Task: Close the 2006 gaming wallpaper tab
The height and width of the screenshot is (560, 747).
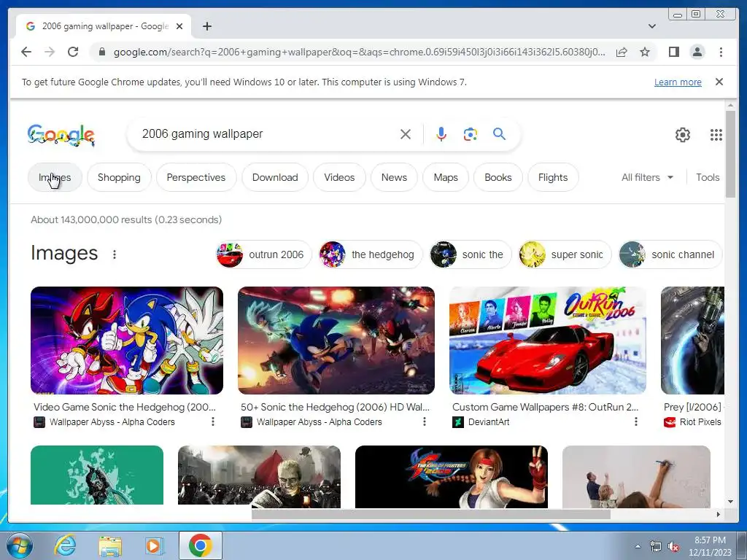Action: [x=179, y=26]
